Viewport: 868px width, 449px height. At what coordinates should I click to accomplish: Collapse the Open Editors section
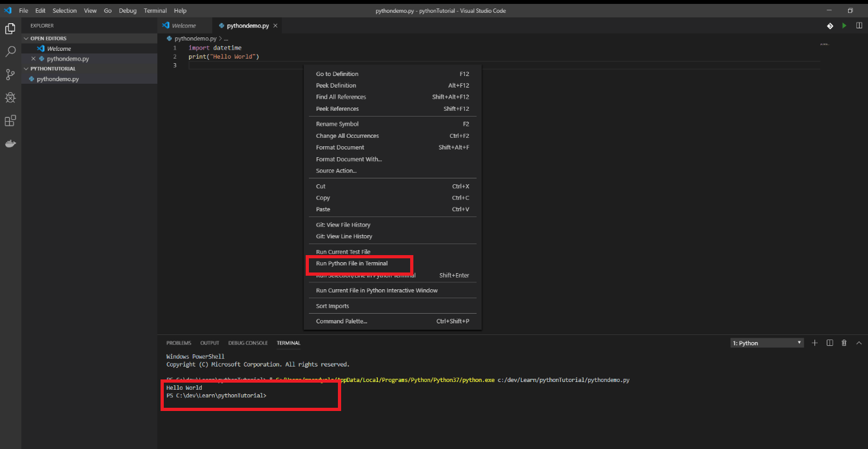[x=26, y=38]
